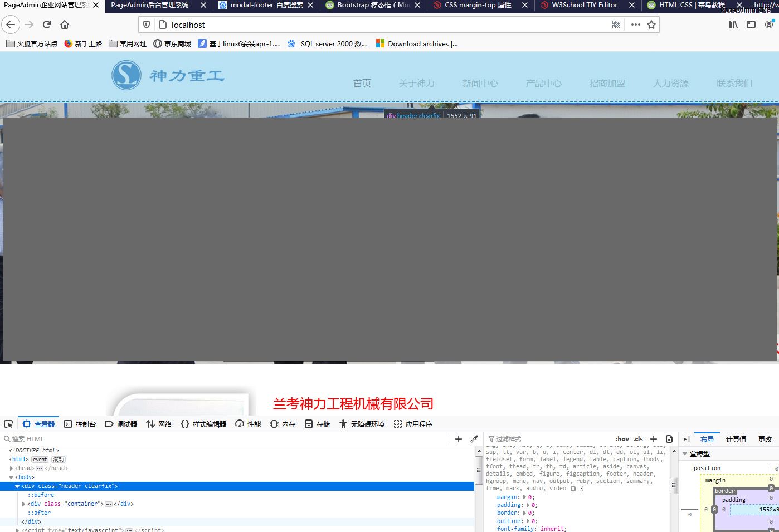Open the 样式编辑器 panel
The image size is (779, 532).
tap(203, 424)
